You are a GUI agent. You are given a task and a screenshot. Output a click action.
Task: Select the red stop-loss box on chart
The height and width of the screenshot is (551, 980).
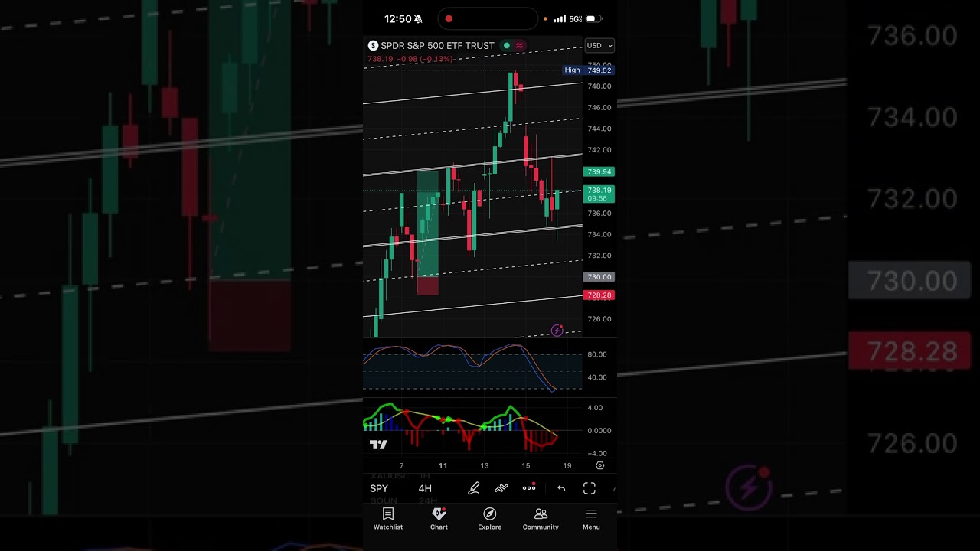(x=427, y=285)
